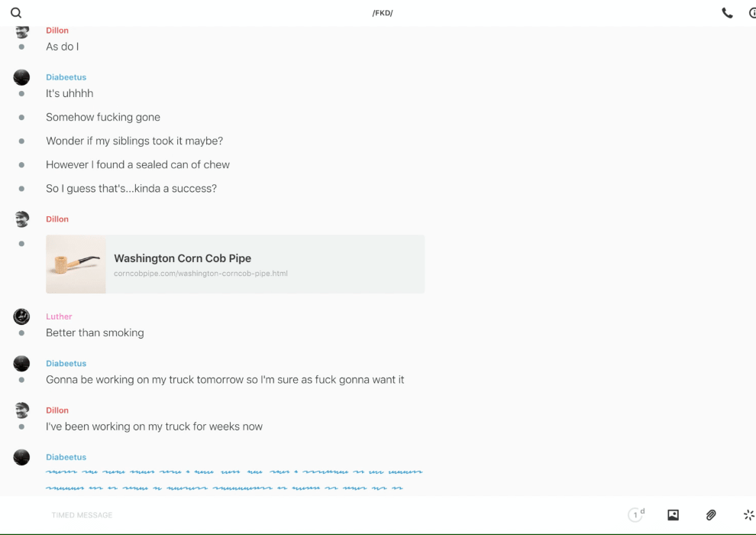Click the corncobpipe.com URL text
This screenshot has width=756, height=535.
click(200, 274)
